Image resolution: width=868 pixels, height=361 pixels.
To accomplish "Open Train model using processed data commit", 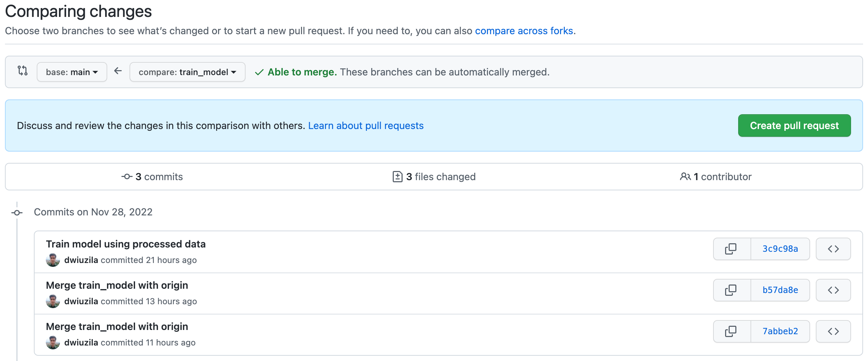I will [x=126, y=244].
